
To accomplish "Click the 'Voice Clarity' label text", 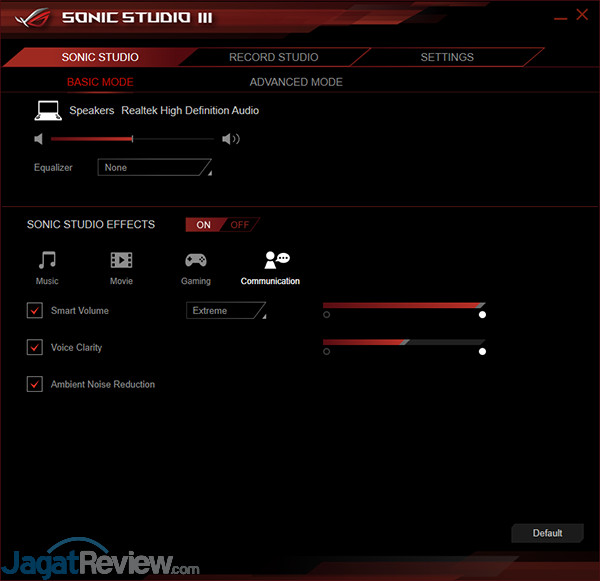I will [77, 348].
